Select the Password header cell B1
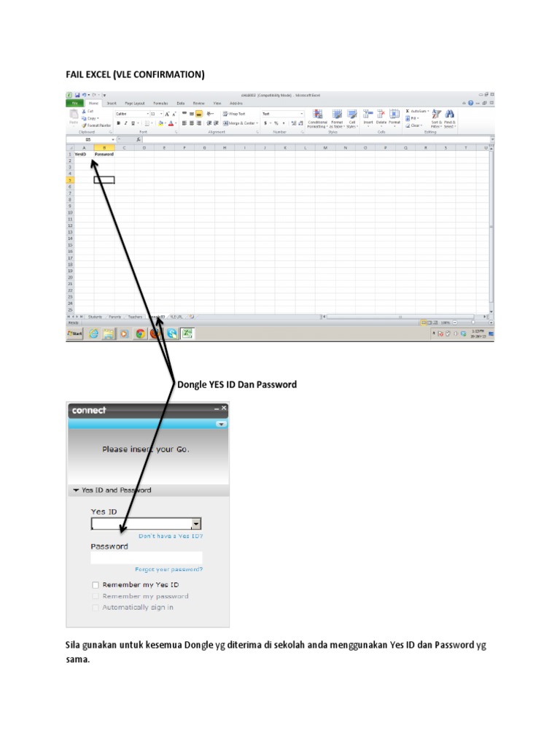This screenshot has width=560, height=747. [x=104, y=155]
